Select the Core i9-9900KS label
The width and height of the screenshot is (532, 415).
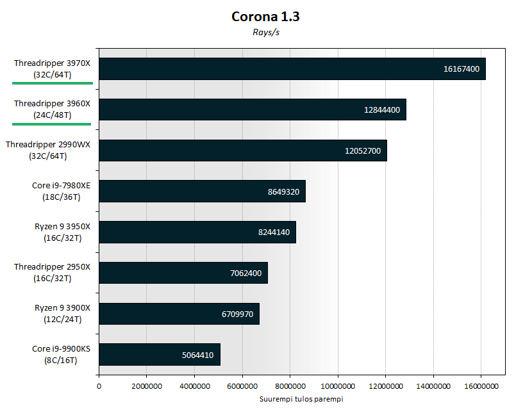56,354
